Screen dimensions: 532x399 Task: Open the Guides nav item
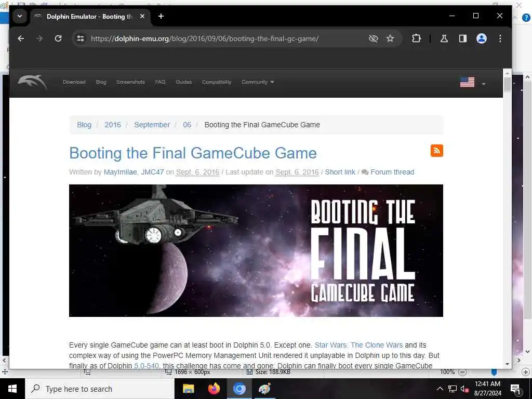pyautogui.click(x=183, y=82)
